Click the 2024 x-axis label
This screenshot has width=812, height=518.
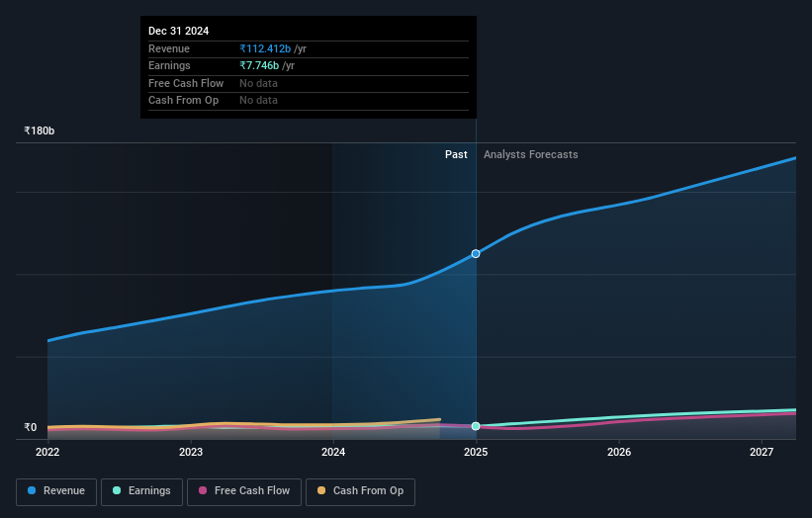click(333, 452)
